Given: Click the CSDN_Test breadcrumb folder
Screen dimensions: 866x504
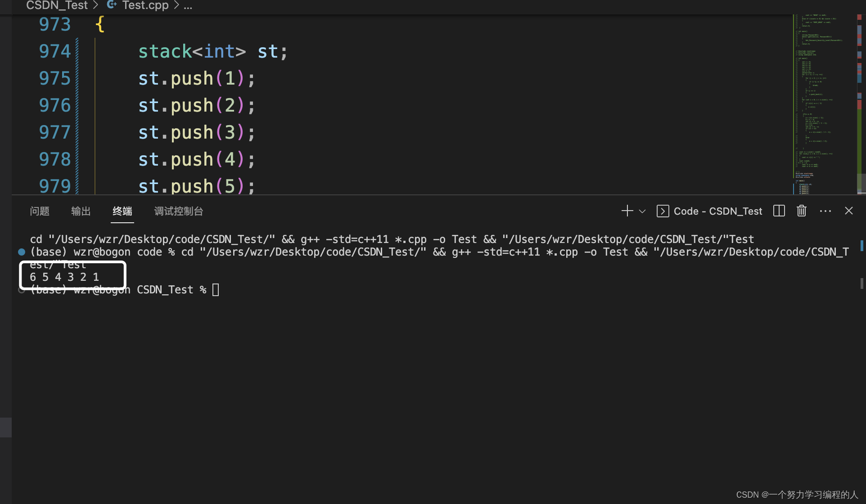Looking at the screenshot, I should tap(57, 5).
